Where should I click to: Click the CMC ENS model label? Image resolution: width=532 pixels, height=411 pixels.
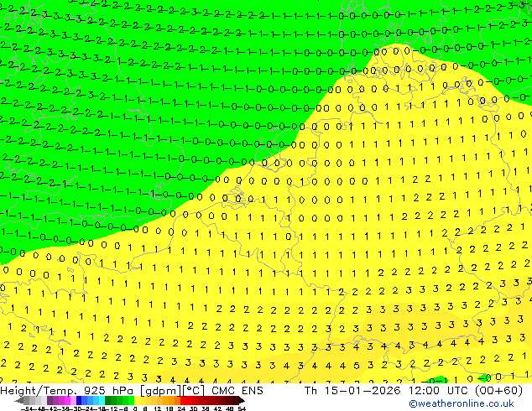click(237, 391)
